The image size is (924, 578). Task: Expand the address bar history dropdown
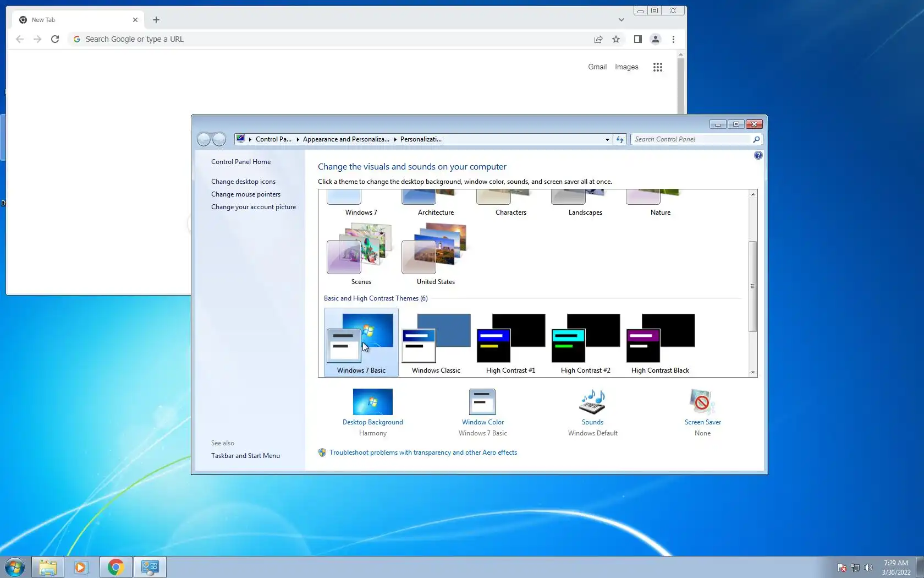[607, 139]
